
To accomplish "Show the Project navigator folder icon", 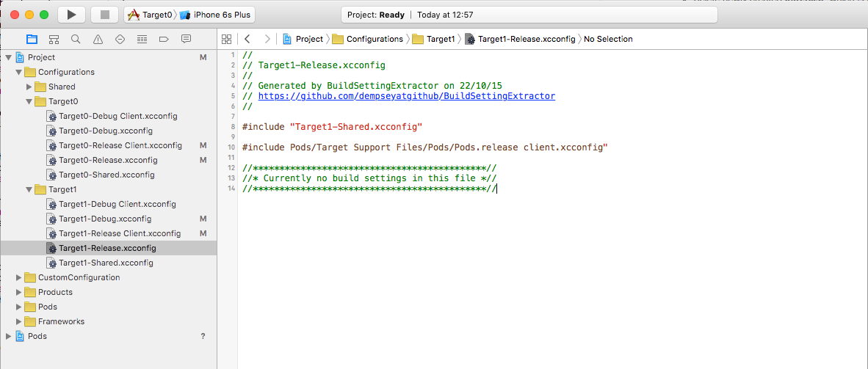I will (x=32, y=39).
